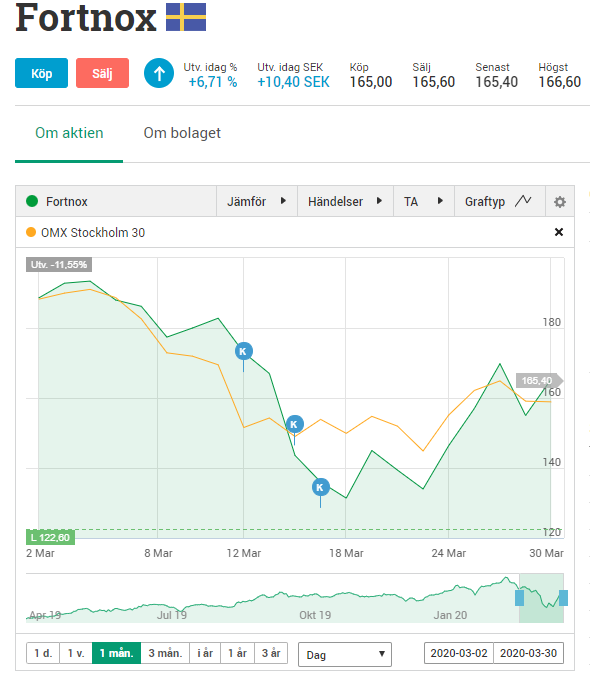Image resolution: width=590 pixels, height=682 pixels.
Task: Select the 3 år time range
Action: [271, 653]
